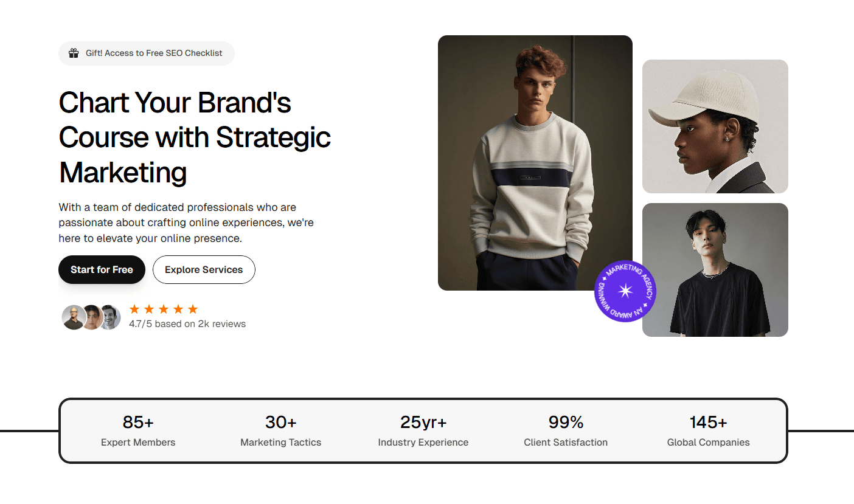Click the bald man reviewer avatar
This screenshot has height=504, width=854.
point(74,317)
